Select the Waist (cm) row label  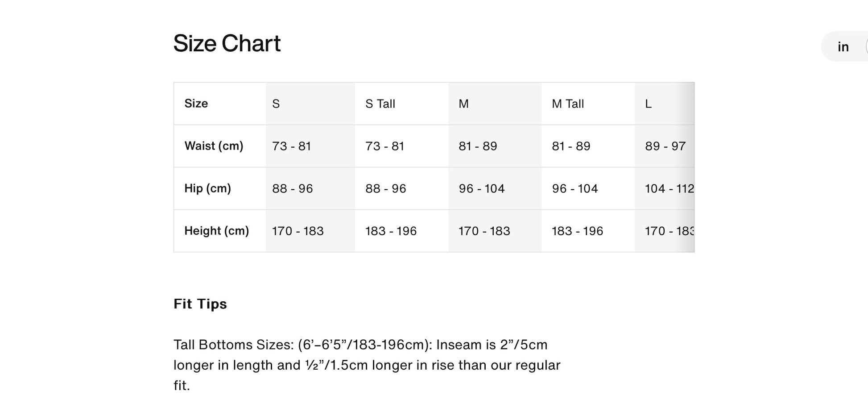point(214,146)
